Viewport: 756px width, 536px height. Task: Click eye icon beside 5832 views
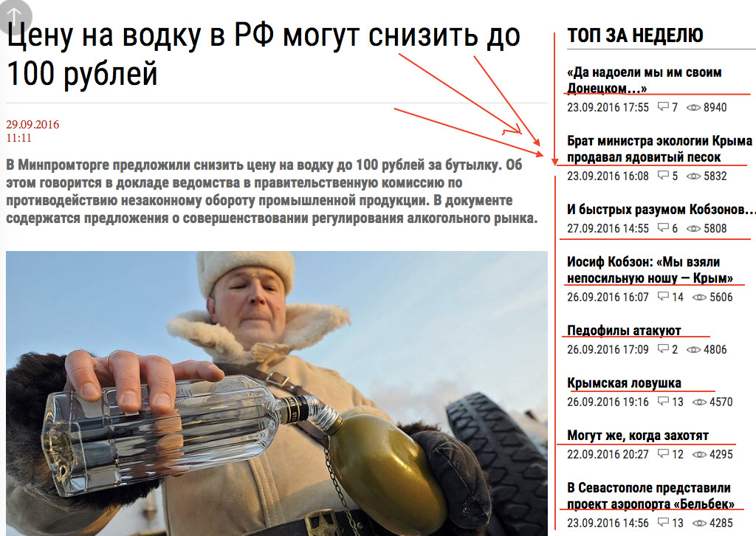[x=693, y=176]
